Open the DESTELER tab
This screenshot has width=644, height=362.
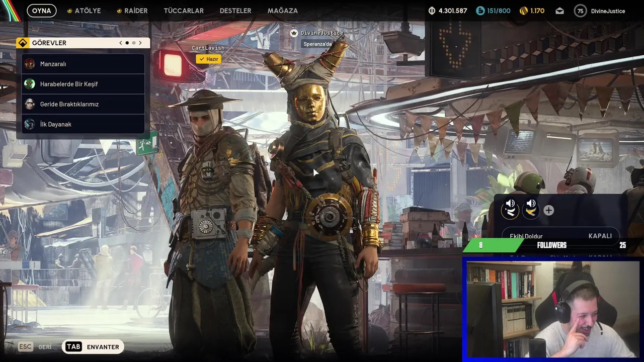tap(235, 11)
